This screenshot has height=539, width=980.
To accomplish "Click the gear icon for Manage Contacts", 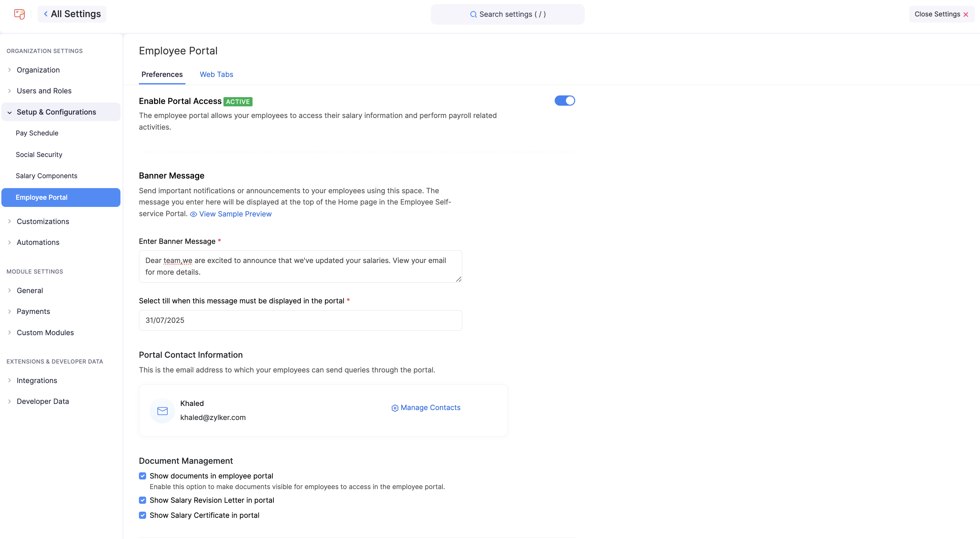I will point(395,408).
